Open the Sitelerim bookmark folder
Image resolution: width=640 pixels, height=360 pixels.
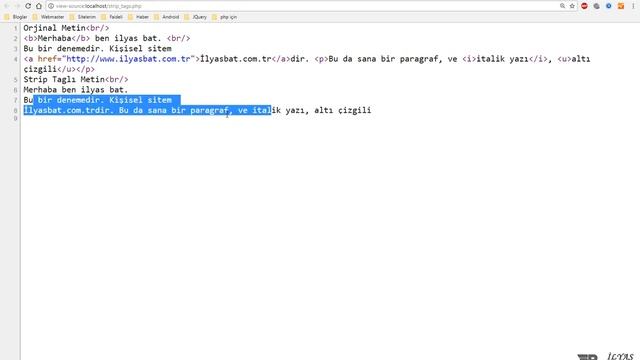83,17
